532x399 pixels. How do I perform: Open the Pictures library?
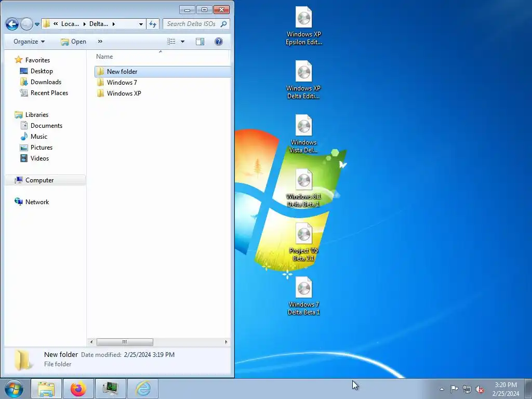(42, 147)
